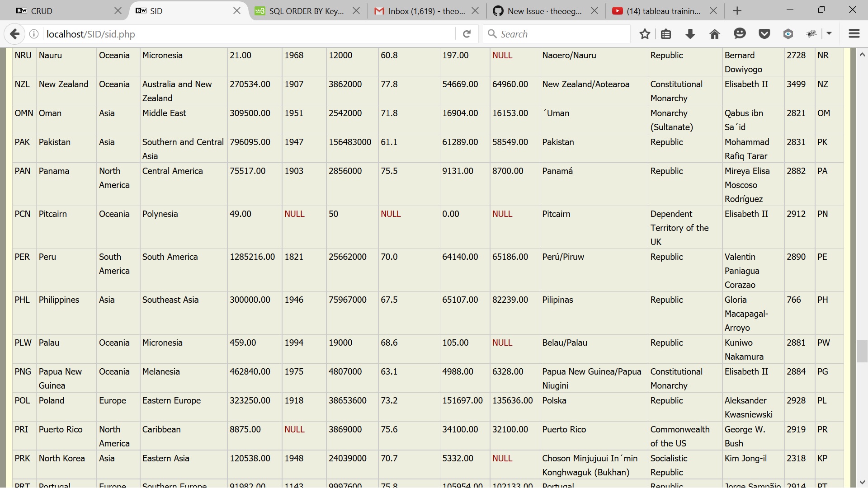Open the hamburger menu icon
This screenshot has width=868, height=488.
[854, 34]
